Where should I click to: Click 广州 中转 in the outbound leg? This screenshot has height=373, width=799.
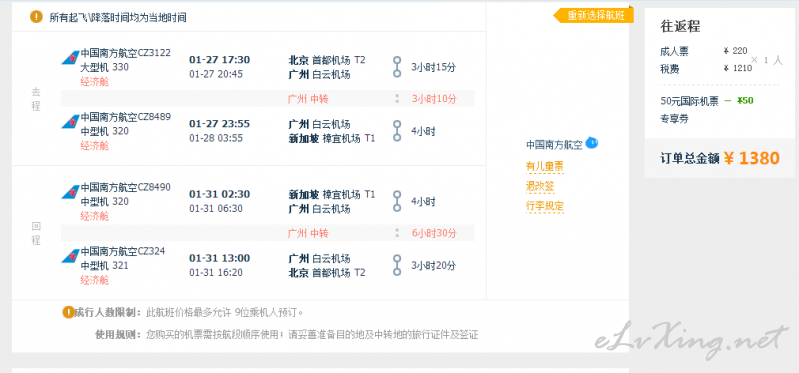[x=308, y=99]
